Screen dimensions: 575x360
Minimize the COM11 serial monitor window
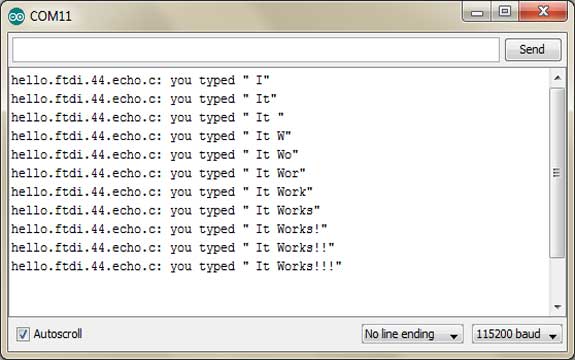477,13
